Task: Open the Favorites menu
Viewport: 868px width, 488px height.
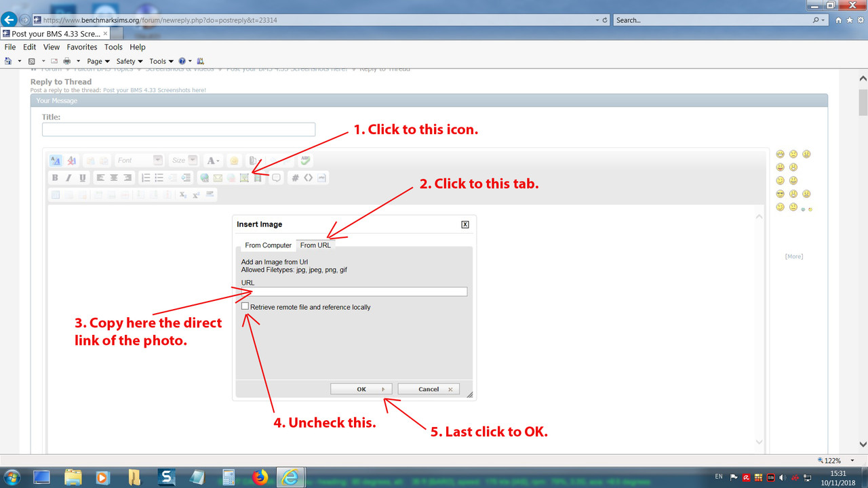Action: 82,47
